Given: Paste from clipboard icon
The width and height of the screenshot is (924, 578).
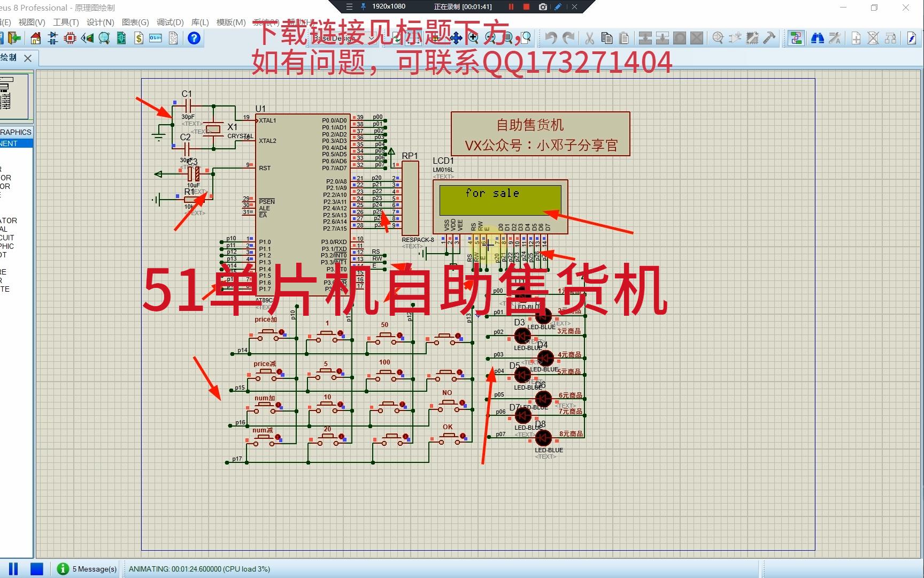Looking at the screenshot, I should coord(624,38).
